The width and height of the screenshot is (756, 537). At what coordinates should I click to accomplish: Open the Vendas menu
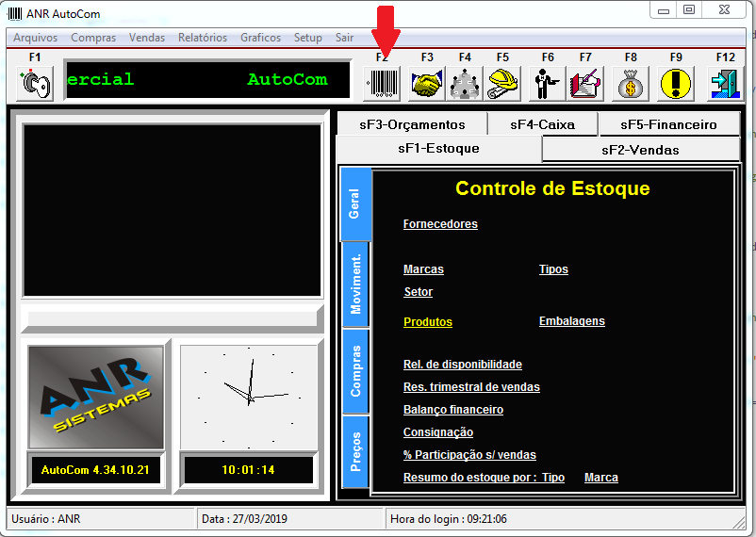point(146,38)
